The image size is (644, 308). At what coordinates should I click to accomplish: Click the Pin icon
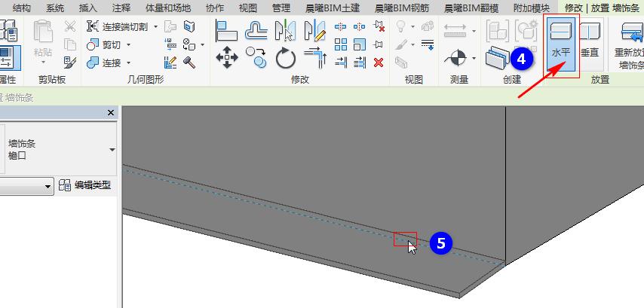pyautogui.click(x=379, y=44)
